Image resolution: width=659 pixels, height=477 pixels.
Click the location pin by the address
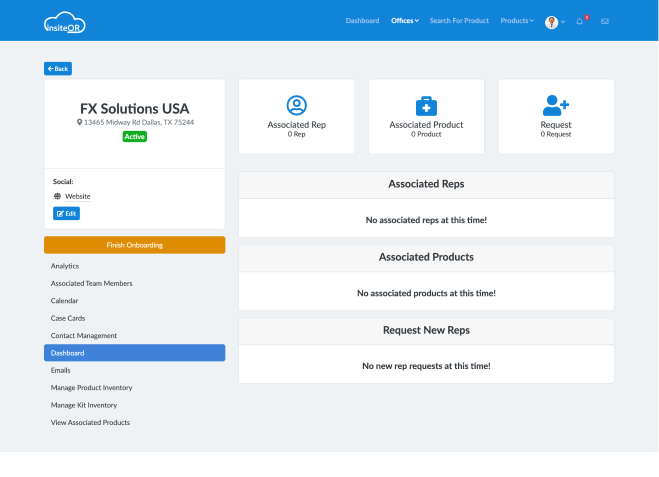79,122
